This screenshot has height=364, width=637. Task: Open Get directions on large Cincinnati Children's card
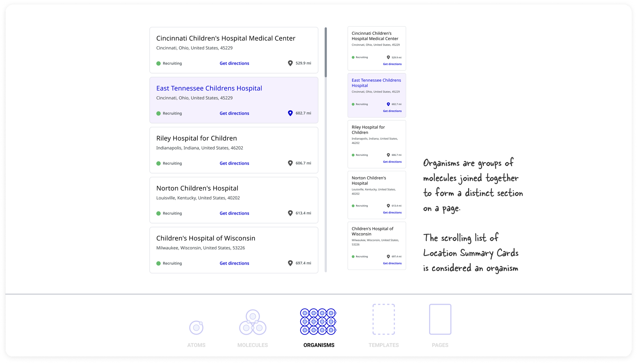(234, 63)
